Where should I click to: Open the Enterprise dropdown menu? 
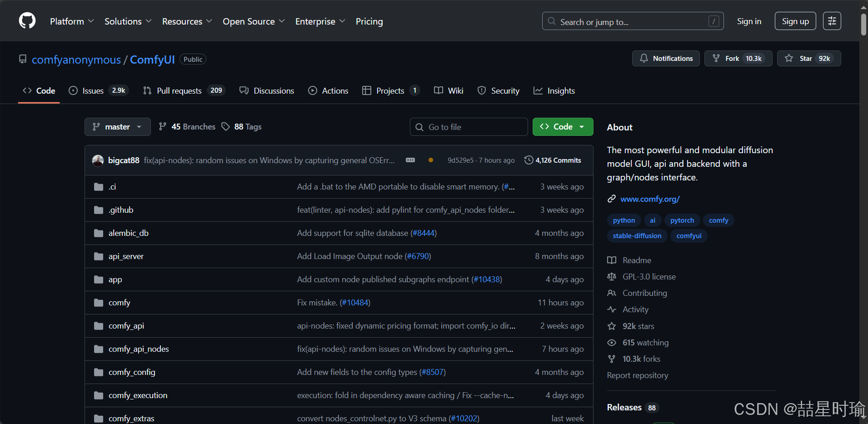320,21
